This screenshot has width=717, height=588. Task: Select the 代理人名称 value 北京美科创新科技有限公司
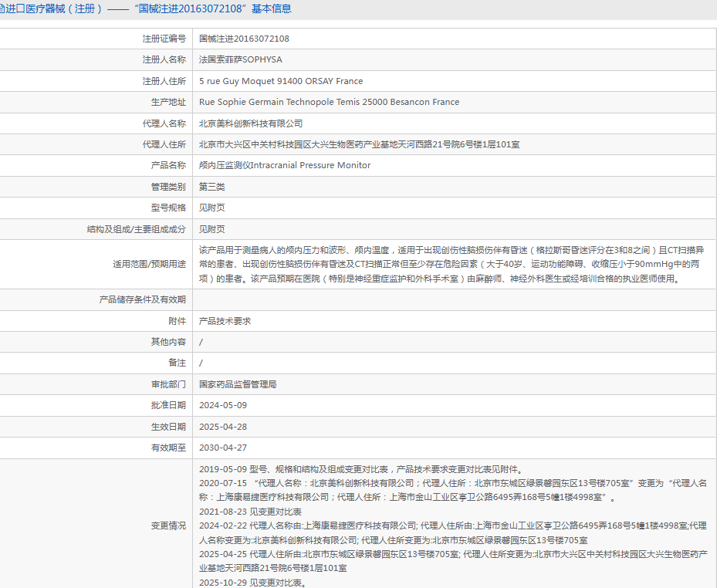pos(251,123)
